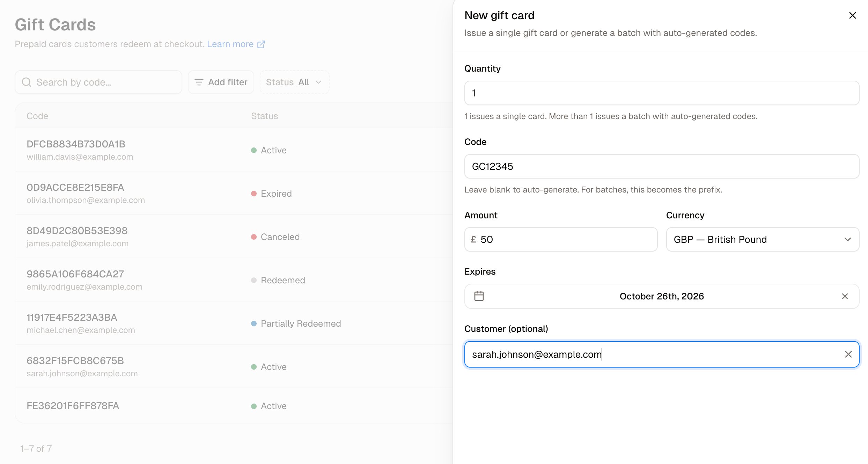Image resolution: width=868 pixels, height=464 pixels.
Task: Click the Customer email input field
Action: (x=662, y=354)
